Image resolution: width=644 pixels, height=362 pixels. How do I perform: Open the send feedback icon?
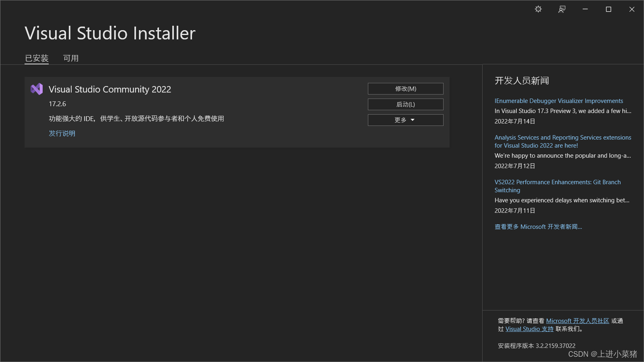562,9
